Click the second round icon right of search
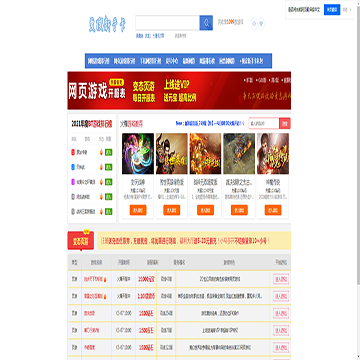This screenshot has height=360, width=360. [x=262, y=23]
